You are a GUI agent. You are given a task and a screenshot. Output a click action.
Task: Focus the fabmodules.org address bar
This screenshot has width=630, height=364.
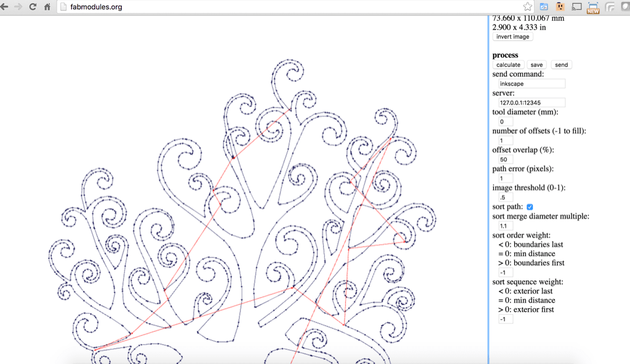[295, 7]
